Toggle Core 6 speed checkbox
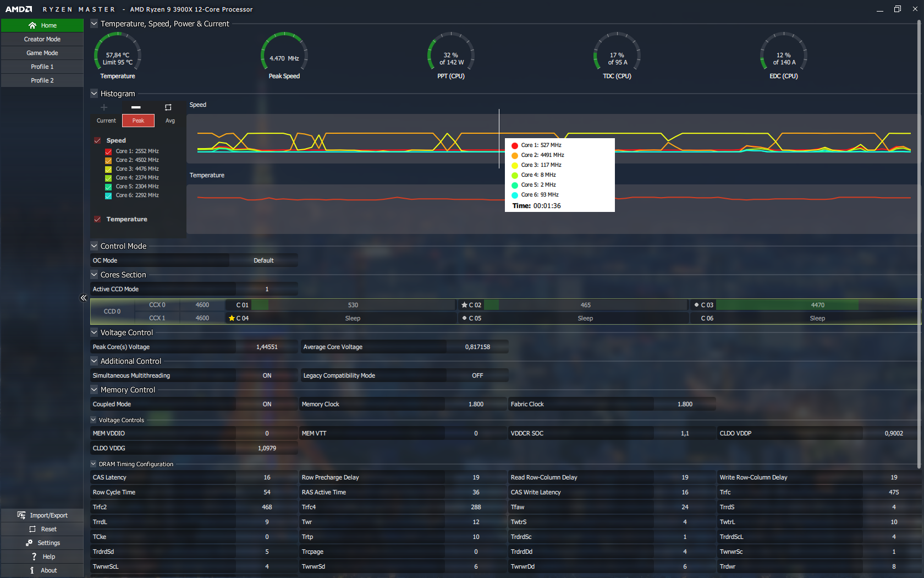This screenshot has height=578, width=924. pos(108,195)
